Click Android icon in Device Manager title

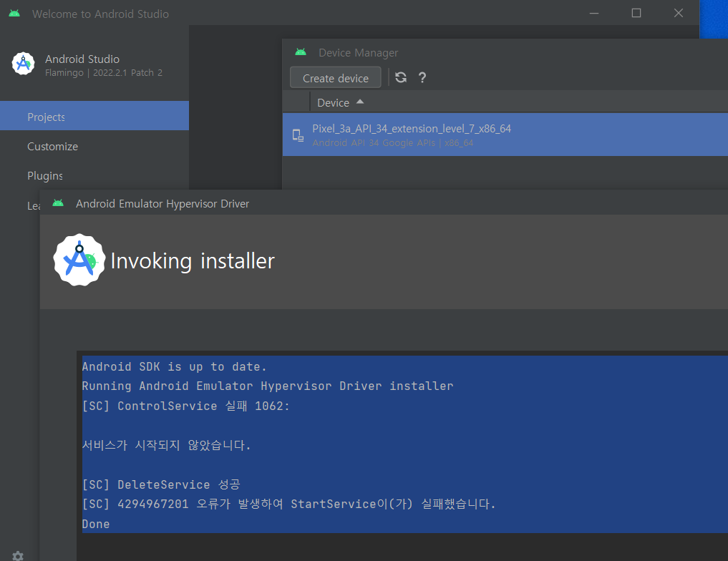click(x=301, y=52)
